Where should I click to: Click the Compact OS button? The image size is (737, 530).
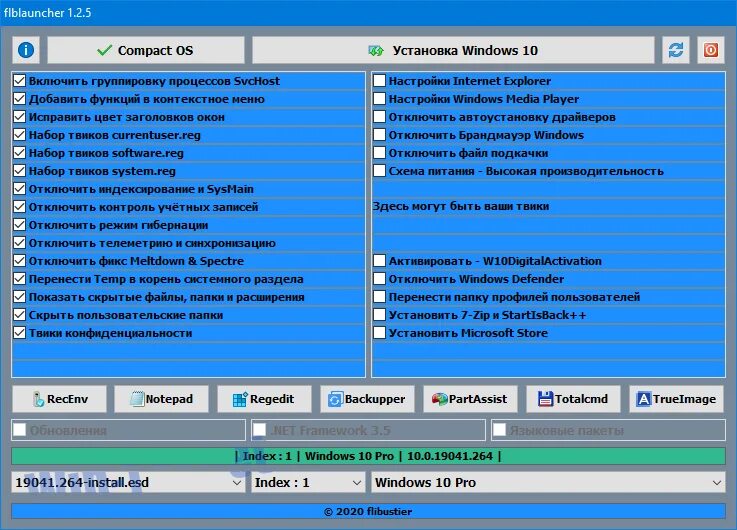(x=146, y=50)
